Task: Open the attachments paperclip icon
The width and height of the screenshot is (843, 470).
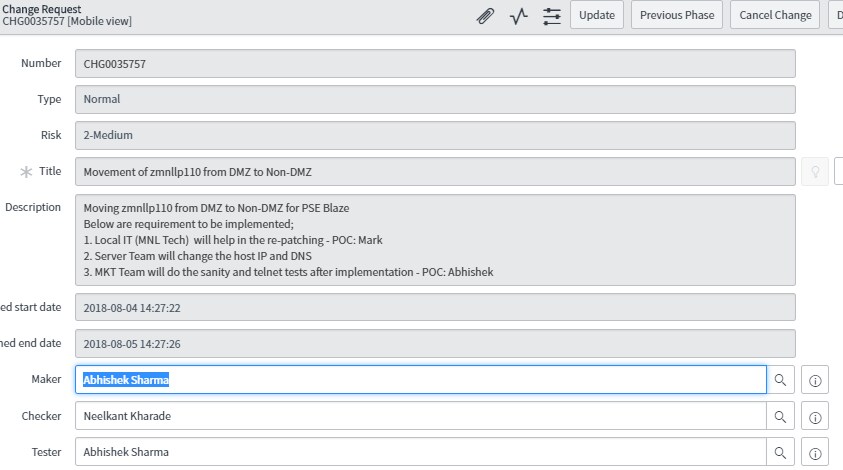Action: point(485,16)
